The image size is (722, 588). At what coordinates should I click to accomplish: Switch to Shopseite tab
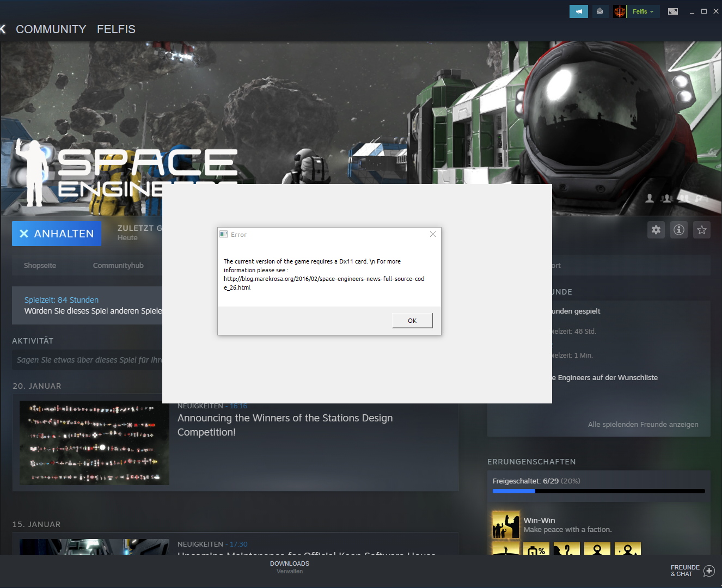40,266
